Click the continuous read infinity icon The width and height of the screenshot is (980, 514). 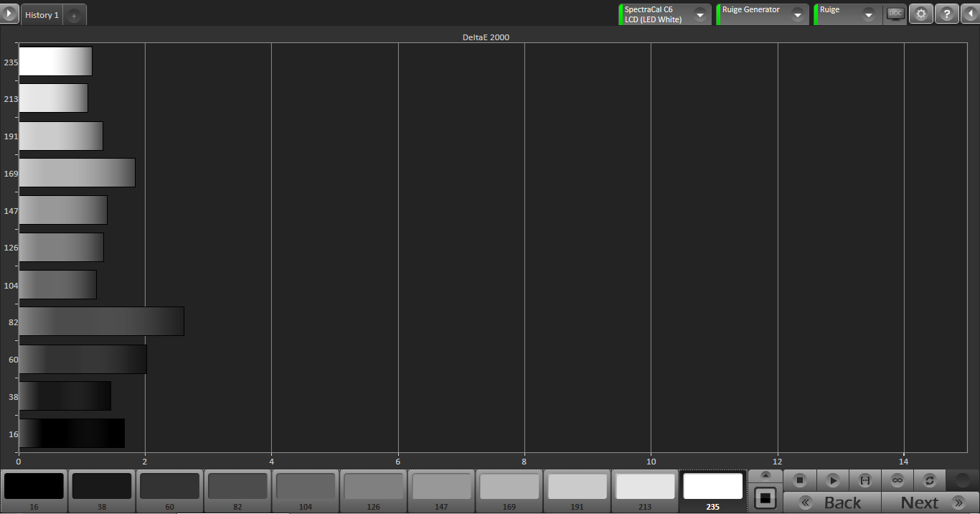point(897,480)
